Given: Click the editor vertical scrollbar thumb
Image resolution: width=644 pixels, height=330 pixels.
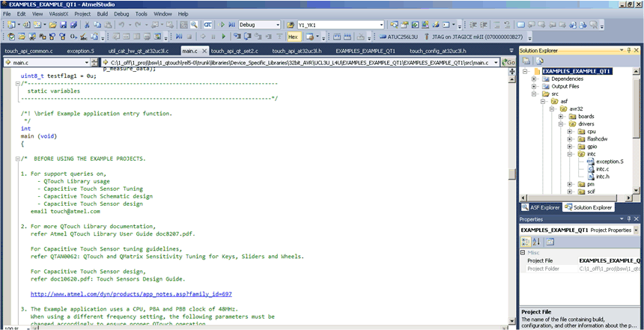Looking at the screenshot, I should pos(511,174).
